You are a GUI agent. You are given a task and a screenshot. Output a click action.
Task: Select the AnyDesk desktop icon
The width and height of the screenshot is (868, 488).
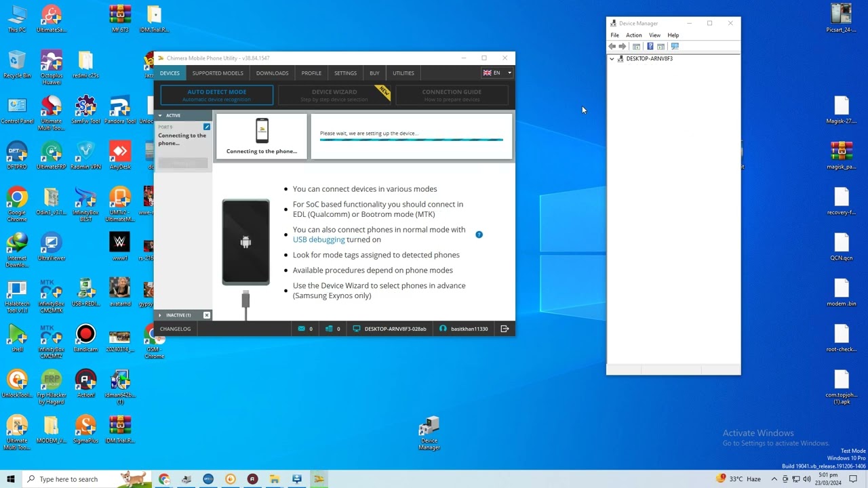[120, 155]
